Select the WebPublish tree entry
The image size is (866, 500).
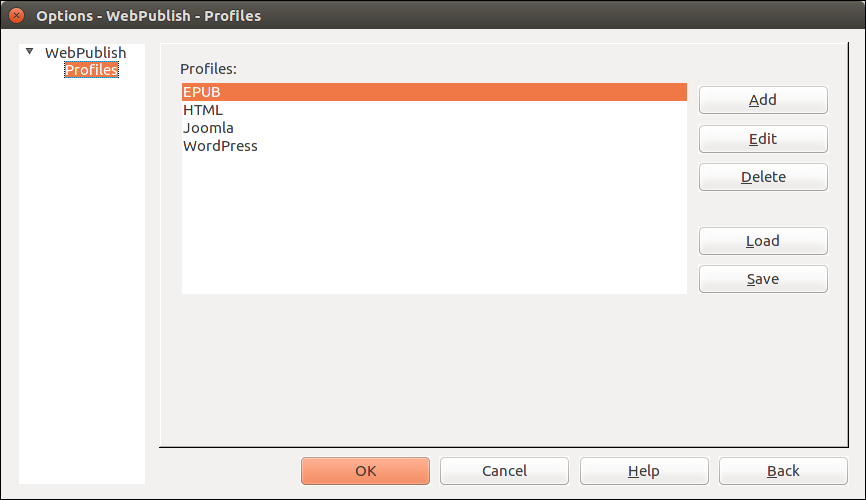tap(86, 52)
